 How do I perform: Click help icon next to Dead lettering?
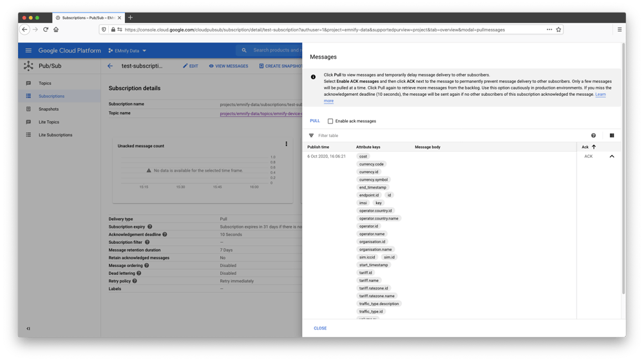139,273
